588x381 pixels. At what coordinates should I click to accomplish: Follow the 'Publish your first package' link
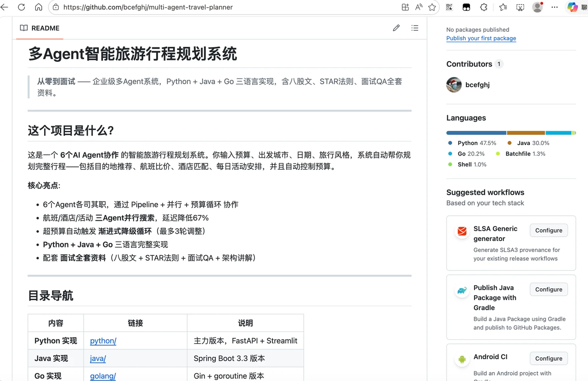[x=481, y=39]
